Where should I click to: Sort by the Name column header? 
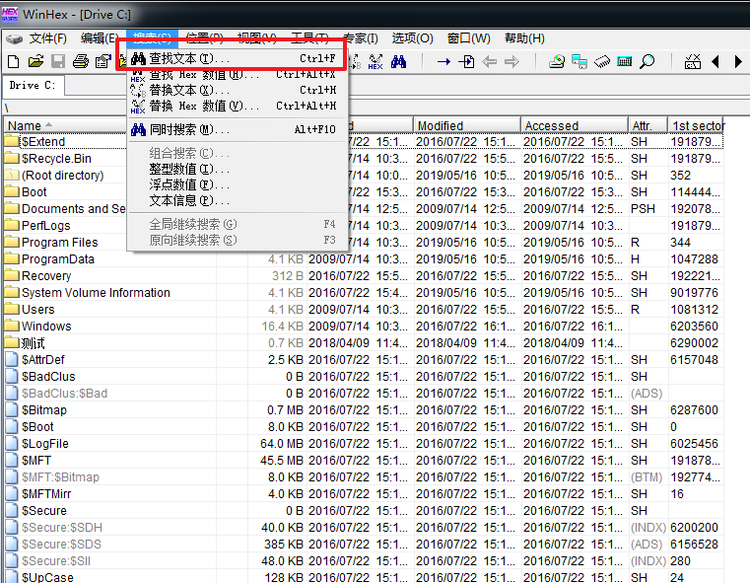[x=66, y=125]
